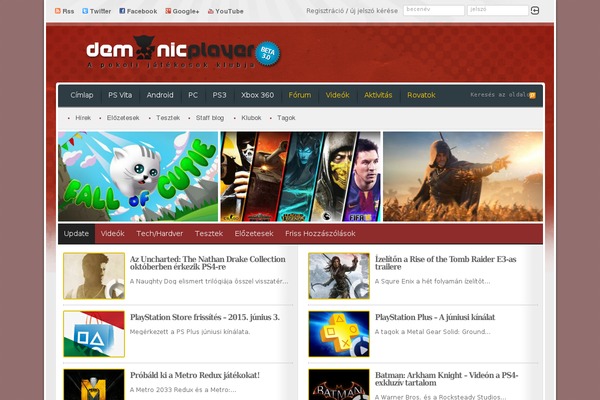Select the Előzetesek tab in red bar

tap(254, 233)
